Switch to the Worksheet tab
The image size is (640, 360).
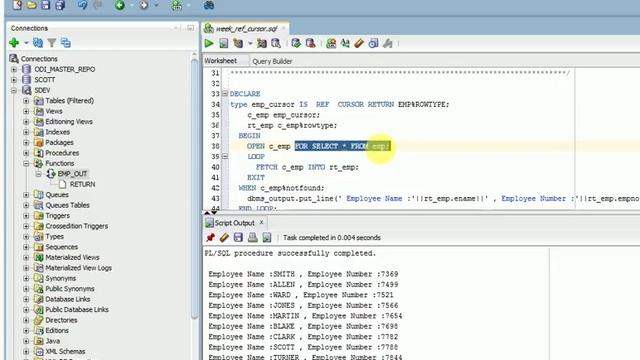(x=220, y=61)
